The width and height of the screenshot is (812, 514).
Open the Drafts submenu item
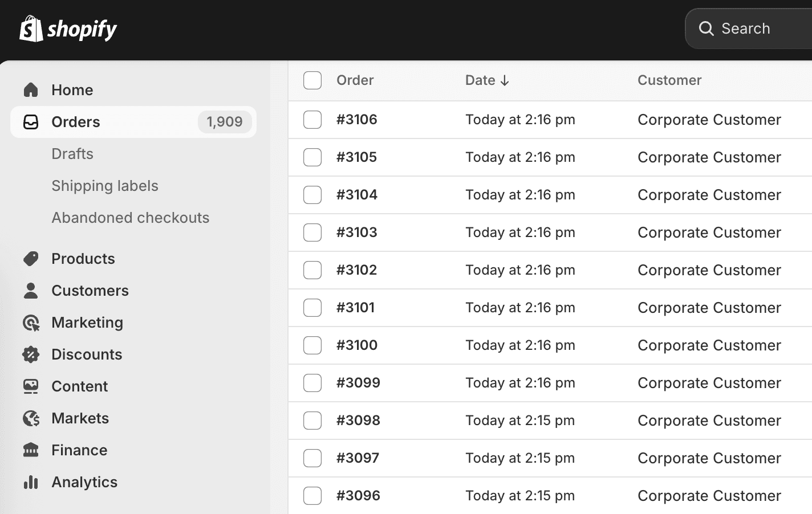click(72, 154)
